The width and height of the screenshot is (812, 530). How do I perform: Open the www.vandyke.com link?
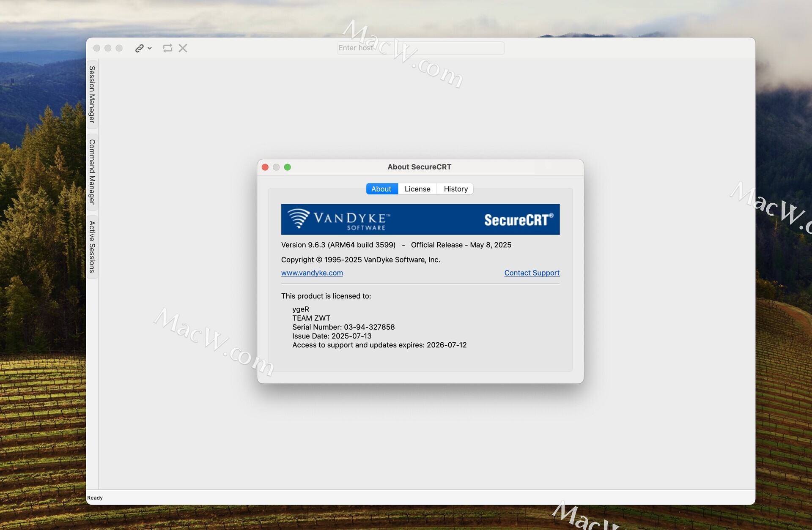click(312, 273)
